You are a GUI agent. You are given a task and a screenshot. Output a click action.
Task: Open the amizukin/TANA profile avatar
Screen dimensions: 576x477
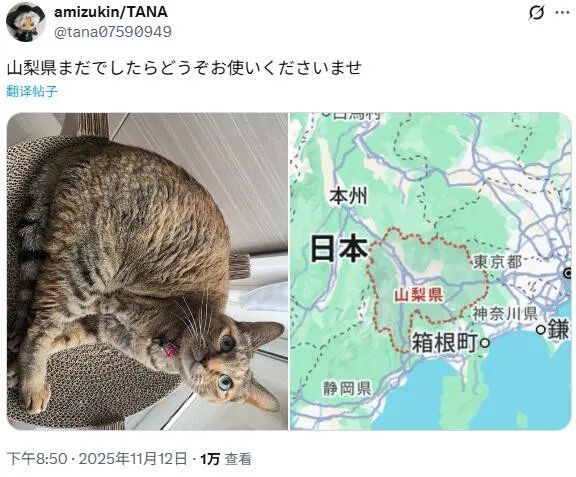pyautogui.click(x=25, y=22)
